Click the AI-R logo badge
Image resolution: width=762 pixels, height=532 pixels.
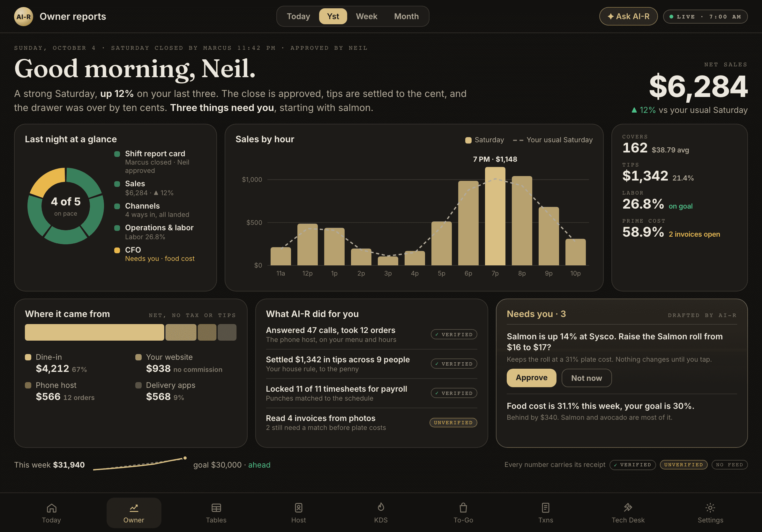point(24,16)
